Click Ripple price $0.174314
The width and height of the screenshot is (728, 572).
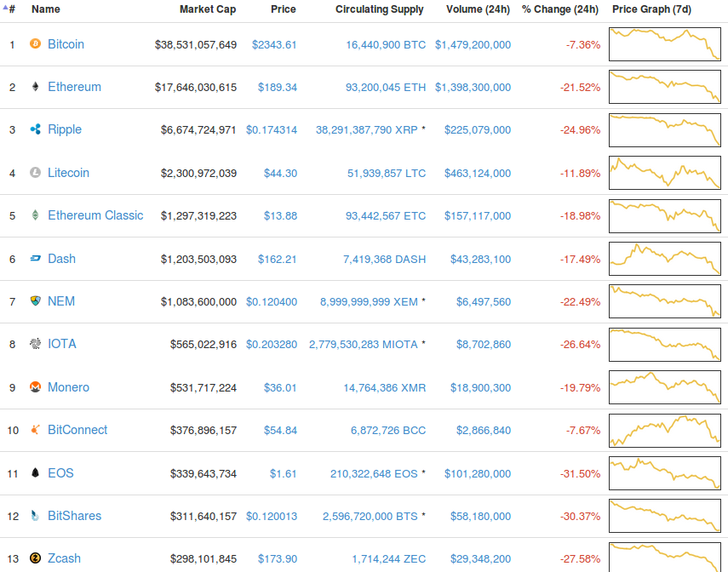(x=271, y=130)
